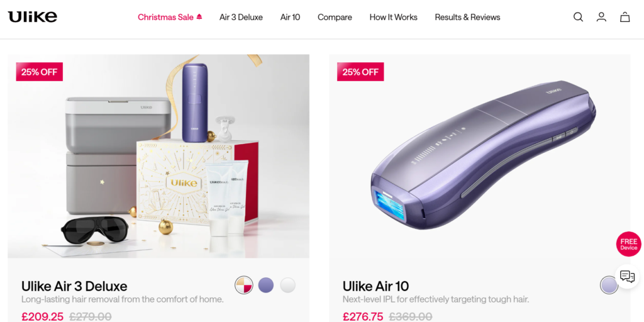Go to the Air 3 Deluxe nav link

[241, 17]
